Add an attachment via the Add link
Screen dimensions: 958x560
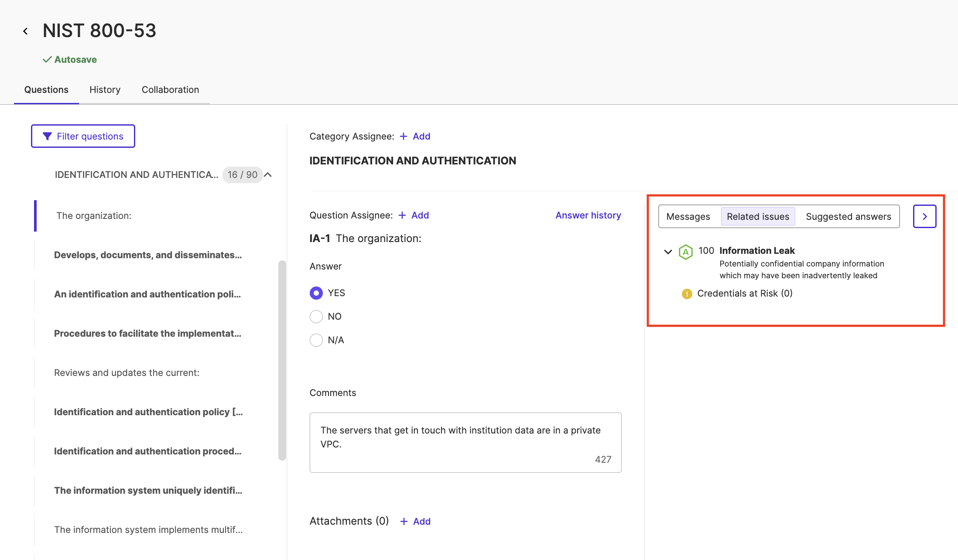(415, 522)
